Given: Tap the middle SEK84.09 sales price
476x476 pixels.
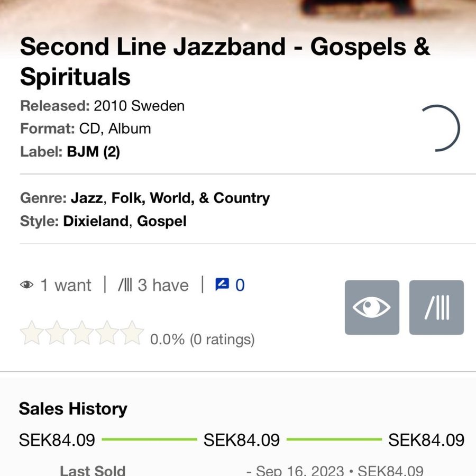Looking at the screenshot, I should (x=242, y=440).
